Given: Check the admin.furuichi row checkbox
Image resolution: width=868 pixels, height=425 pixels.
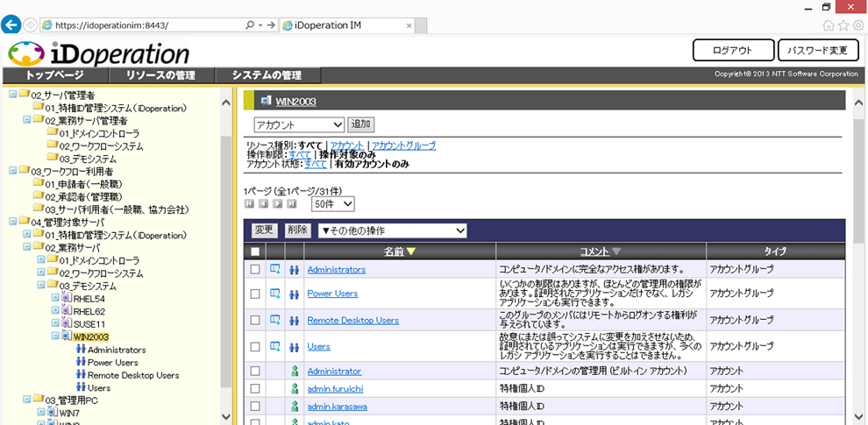Looking at the screenshot, I should [x=254, y=388].
